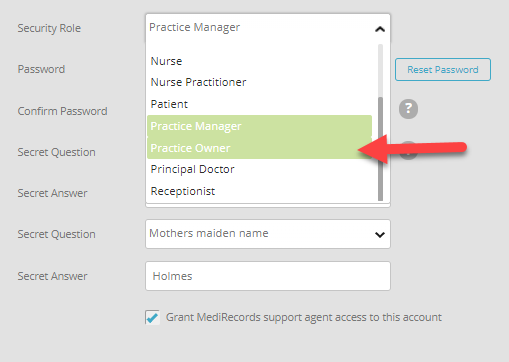
Task: Click the partially hidden help icon behind arrow
Action: click(x=408, y=150)
